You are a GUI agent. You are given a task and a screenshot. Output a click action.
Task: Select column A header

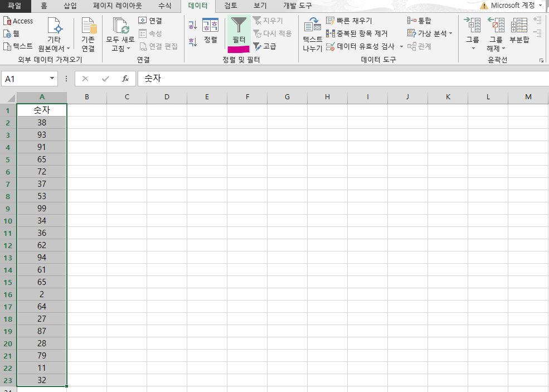(42, 97)
